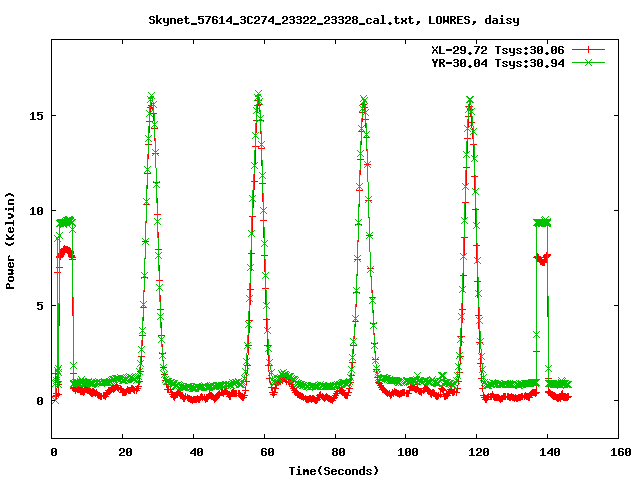The image size is (640, 480).
Task: Click the y-axis tick label 0
Action: 40,401
